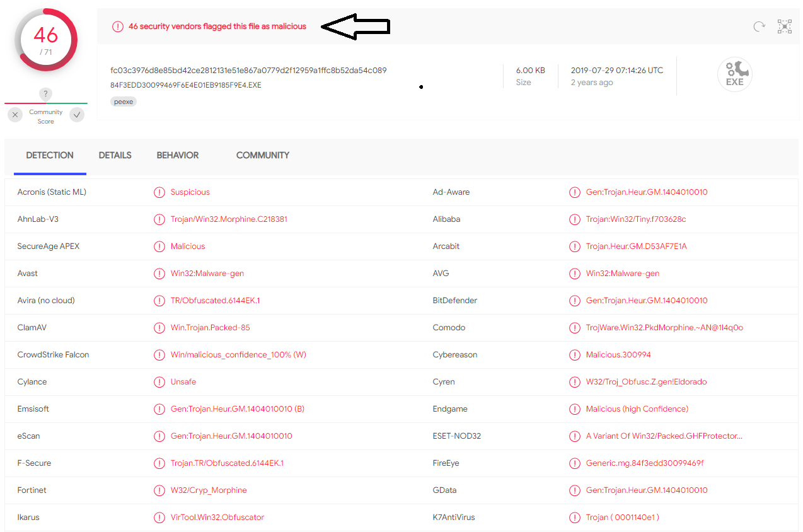Open the similar files graph icon

pos(785,26)
